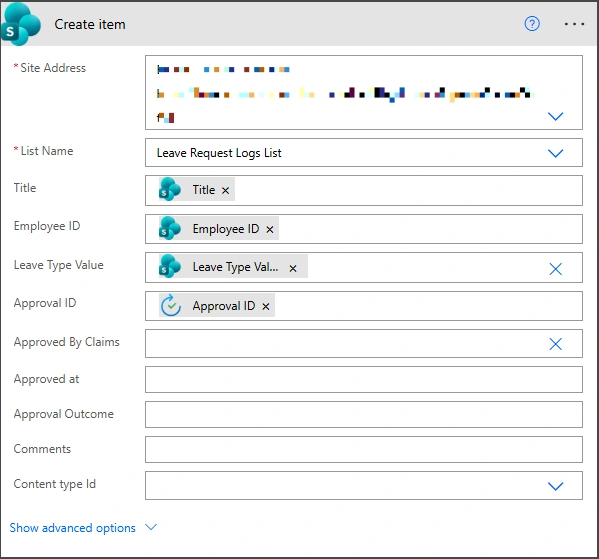Remove the Leave Type Val... token
The height and width of the screenshot is (559, 599).
pyautogui.click(x=293, y=269)
